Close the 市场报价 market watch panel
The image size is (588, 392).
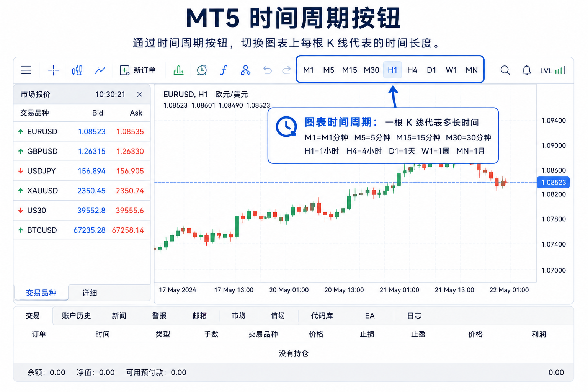140,95
